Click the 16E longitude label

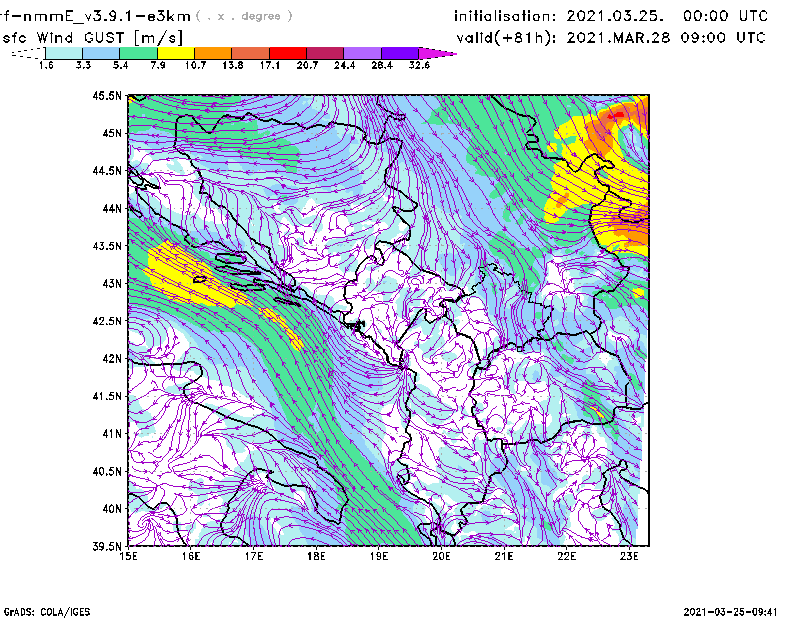(191, 556)
